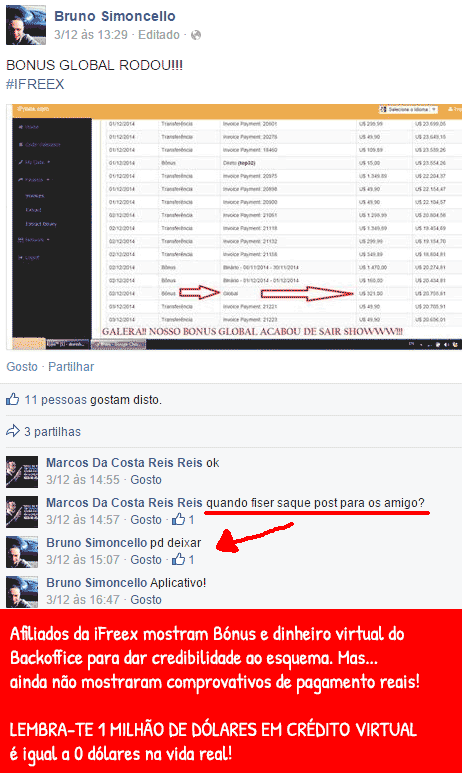Click Partilhar under the post image

(x=71, y=367)
